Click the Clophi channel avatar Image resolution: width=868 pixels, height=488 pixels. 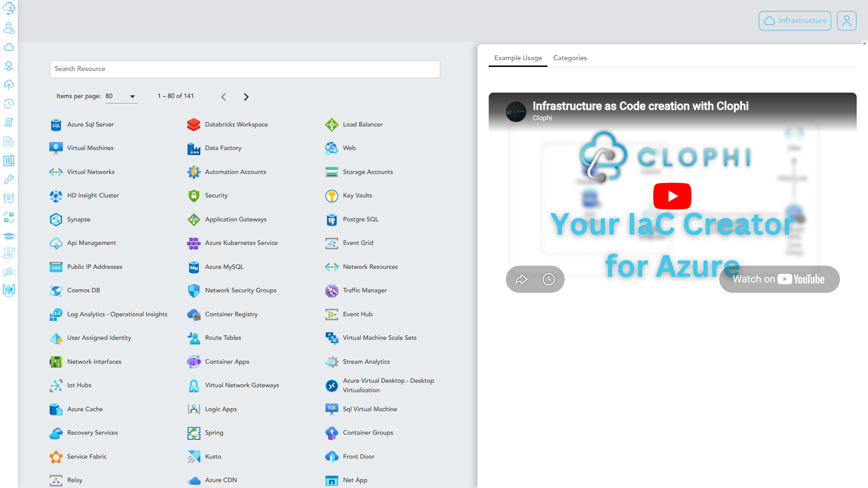[x=516, y=112]
